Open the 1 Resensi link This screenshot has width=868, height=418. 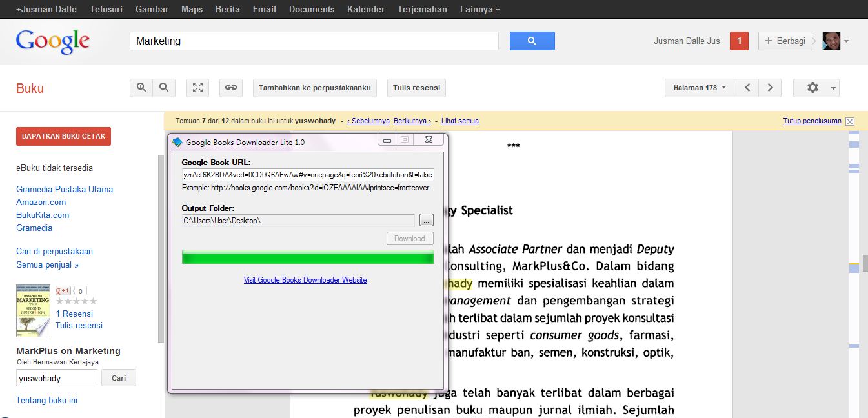74,313
